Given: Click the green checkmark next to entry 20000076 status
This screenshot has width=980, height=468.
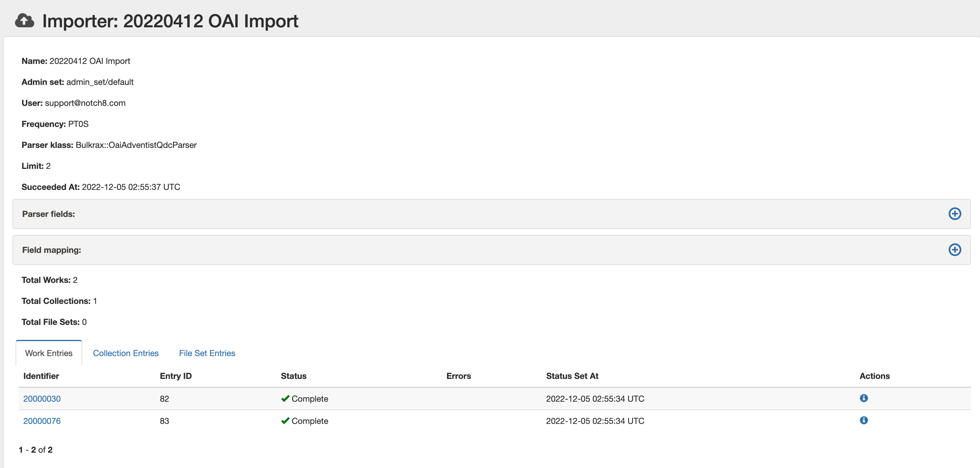Looking at the screenshot, I should [x=285, y=420].
